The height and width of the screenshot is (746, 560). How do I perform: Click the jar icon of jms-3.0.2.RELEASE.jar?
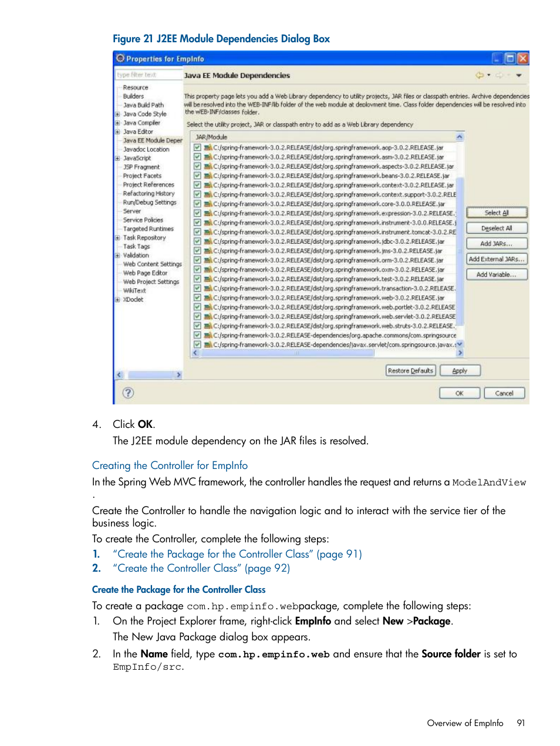tap(207, 251)
